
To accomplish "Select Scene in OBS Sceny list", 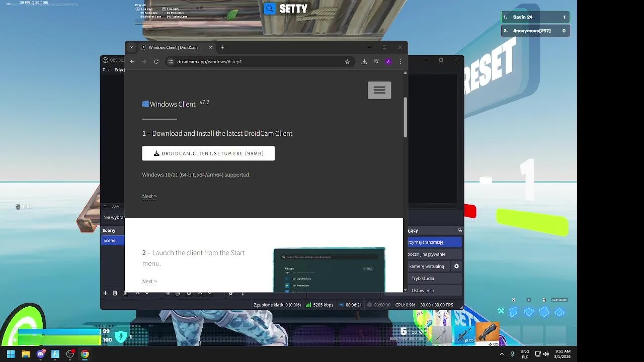I will (113, 240).
